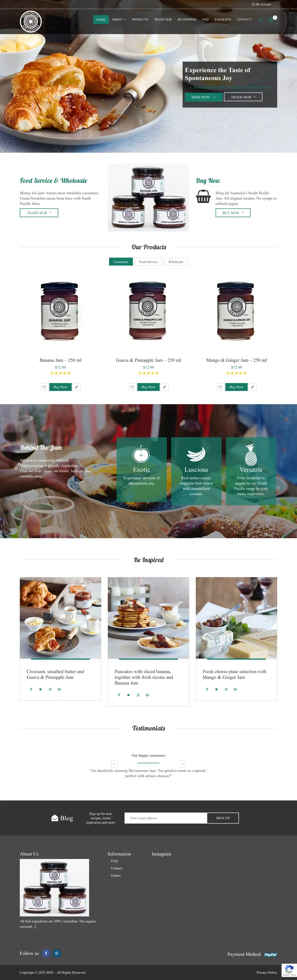Share cheese plate recipe on Google Plus
The height and width of the screenshot is (980, 297).
236,689
